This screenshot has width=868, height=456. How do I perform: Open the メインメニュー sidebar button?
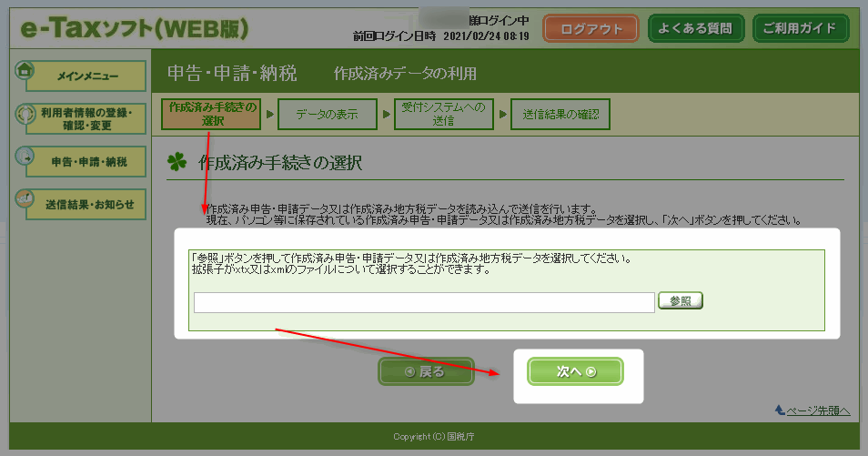86,76
